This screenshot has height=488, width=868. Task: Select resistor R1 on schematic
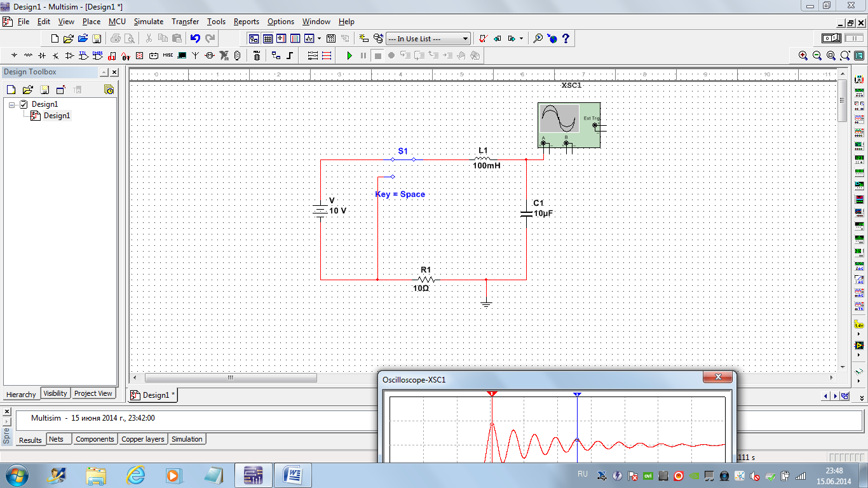(426, 279)
